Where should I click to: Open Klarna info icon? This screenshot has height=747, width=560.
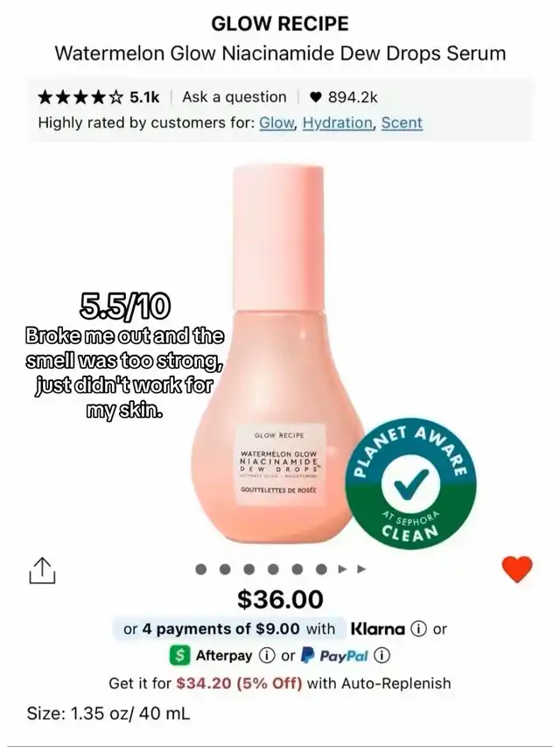[418, 629]
